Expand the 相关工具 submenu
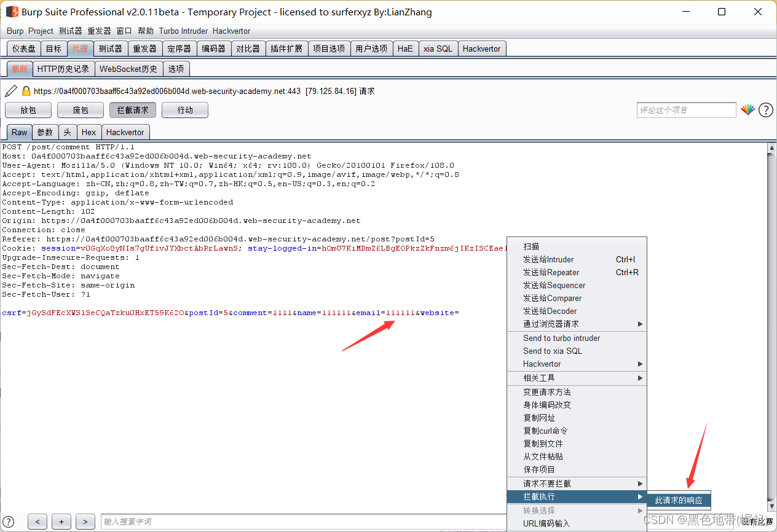 577,378
